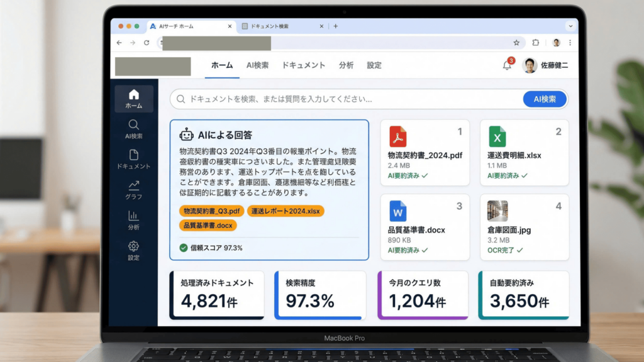Open 設定 gear in the sidebar

click(x=133, y=251)
